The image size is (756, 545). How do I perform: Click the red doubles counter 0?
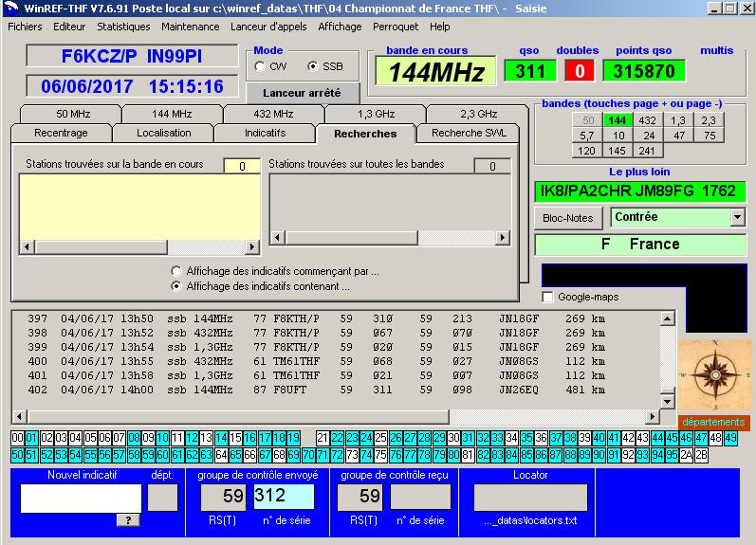(579, 71)
